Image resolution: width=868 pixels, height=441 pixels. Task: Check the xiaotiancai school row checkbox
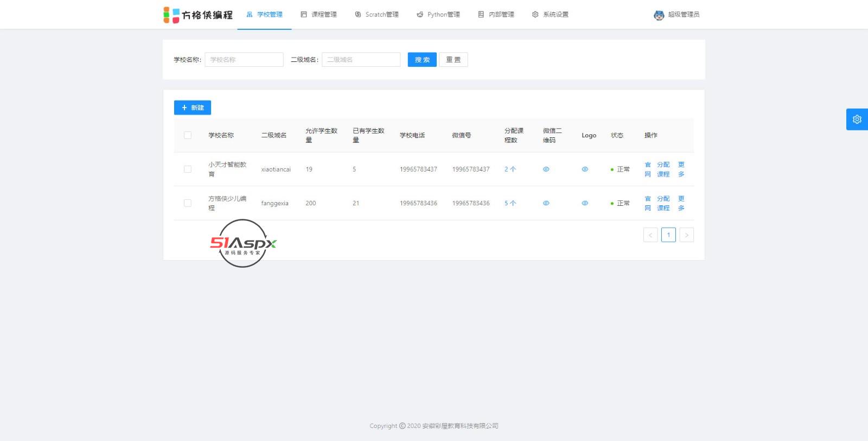tap(188, 169)
